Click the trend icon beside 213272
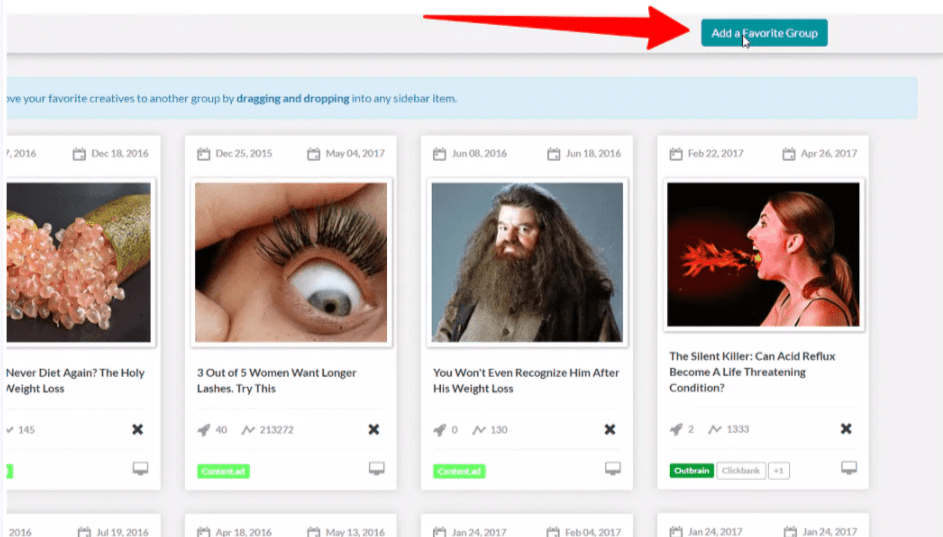The height and width of the screenshot is (537, 943). click(248, 430)
